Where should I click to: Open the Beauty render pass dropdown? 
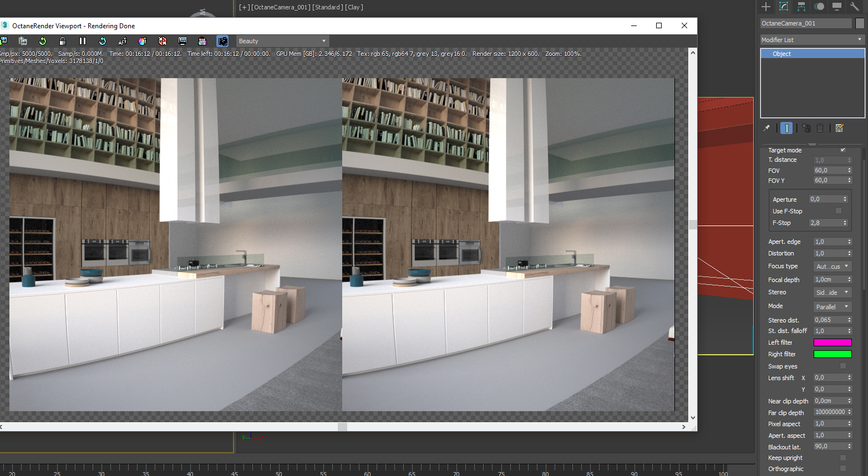pos(283,41)
